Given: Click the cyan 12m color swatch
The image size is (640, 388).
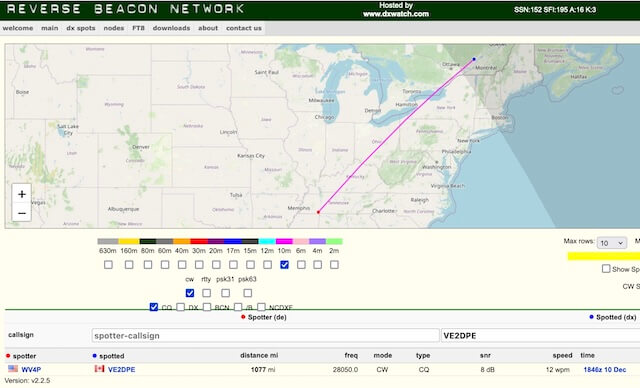Looking at the screenshot, I should [267, 242].
